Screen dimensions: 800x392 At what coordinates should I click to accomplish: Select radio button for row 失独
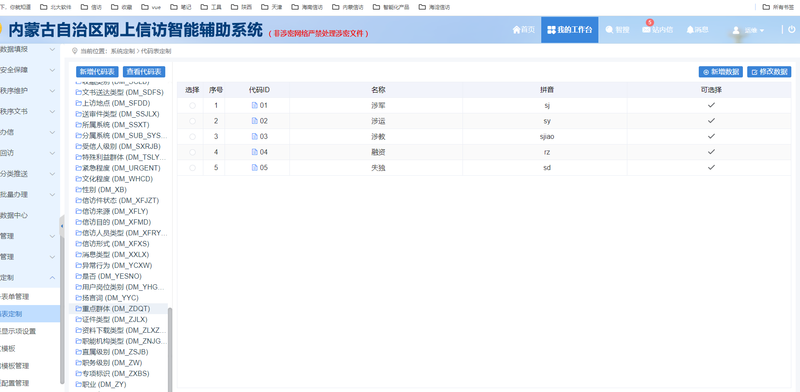click(x=192, y=167)
